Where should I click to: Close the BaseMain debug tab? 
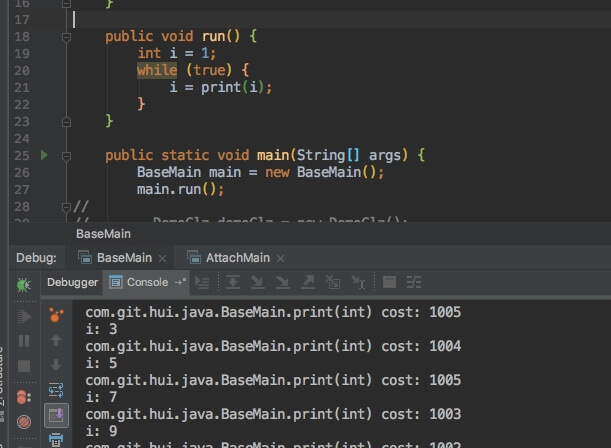click(x=162, y=258)
